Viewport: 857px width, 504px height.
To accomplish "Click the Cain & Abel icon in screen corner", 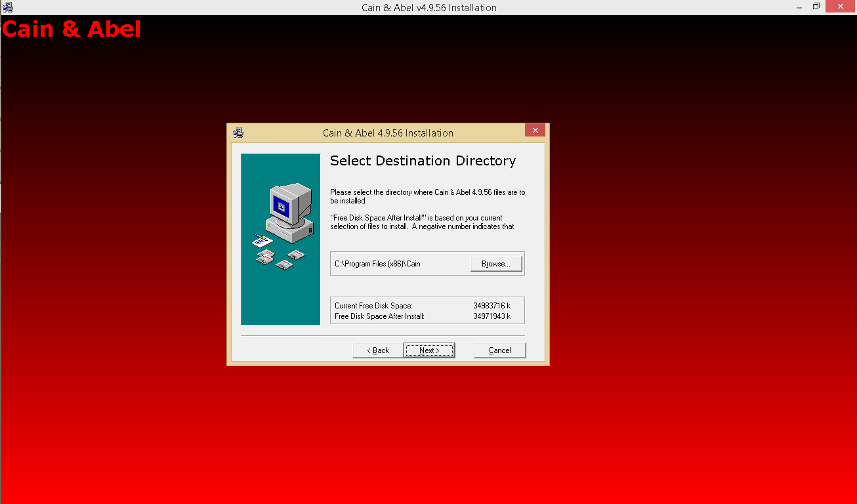I will 7,7.
